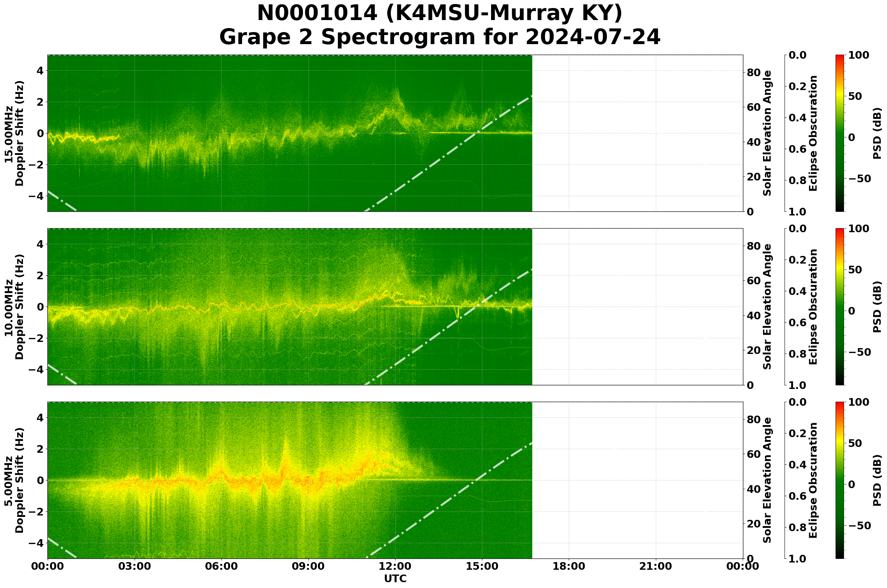Click the "PSD (dB)" label of 10.00MHz colorbar
Viewport: 887px width, 588px height.
pyautogui.click(x=877, y=307)
